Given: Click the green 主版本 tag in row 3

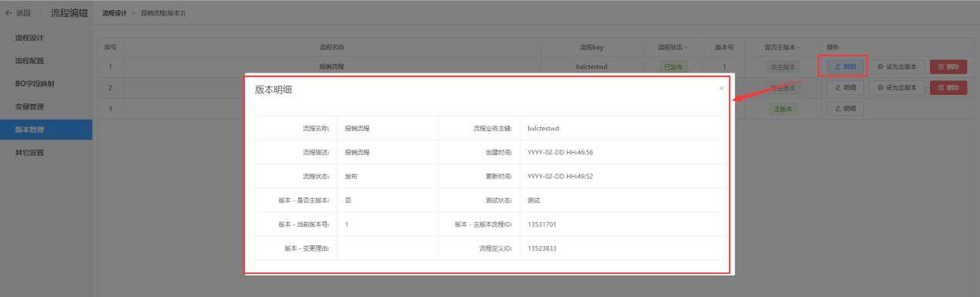Looking at the screenshot, I should pyautogui.click(x=782, y=109).
